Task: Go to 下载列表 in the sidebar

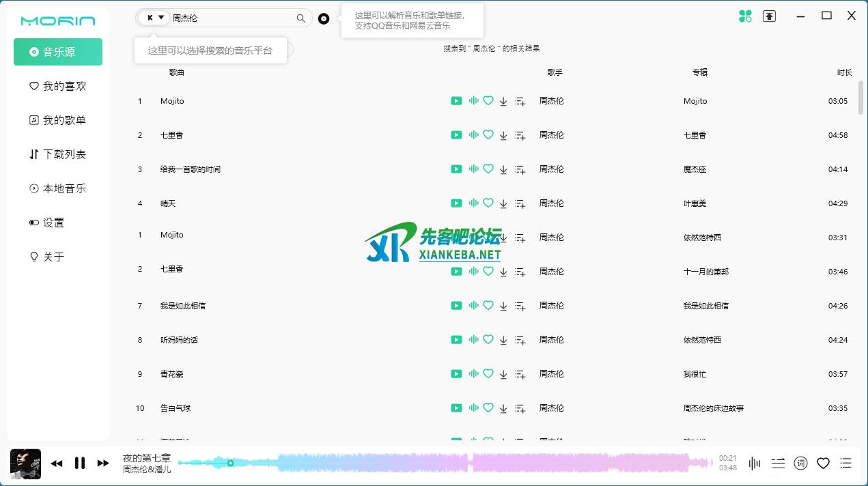Action: 58,154
